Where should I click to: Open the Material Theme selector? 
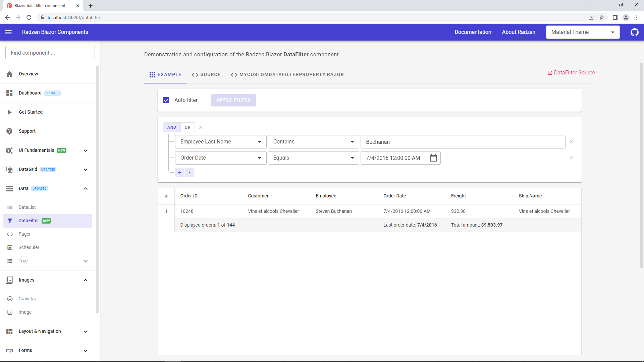(583, 32)
